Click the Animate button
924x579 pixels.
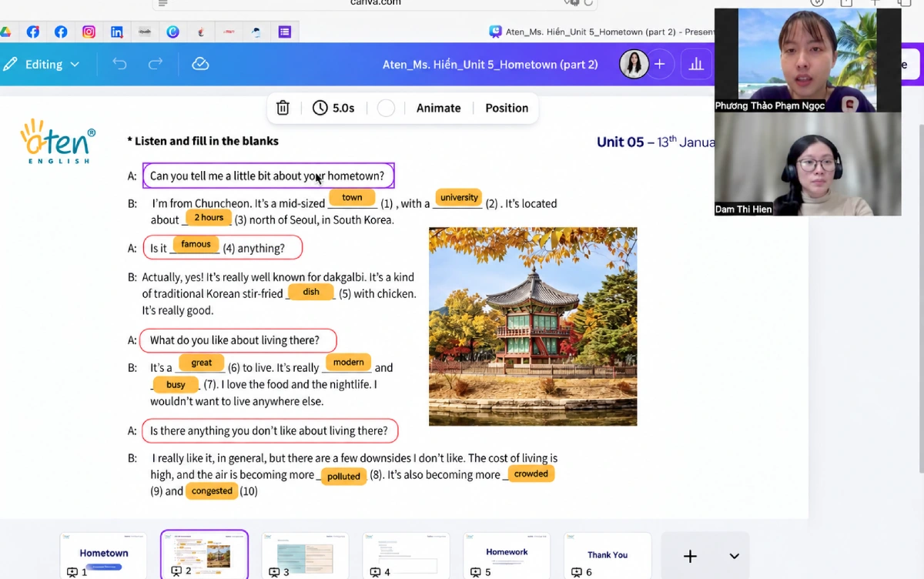[x=439, y=108]
